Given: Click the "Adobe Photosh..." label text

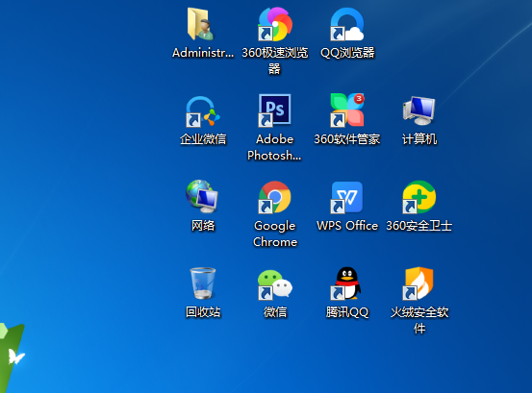Looking at the screenshot, I should [x=274, y=147].
